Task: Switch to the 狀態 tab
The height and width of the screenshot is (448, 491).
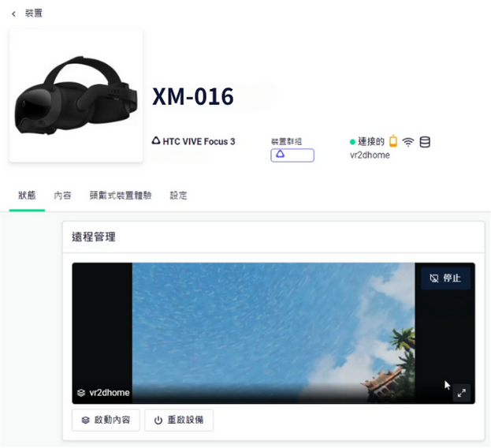Action: (x=27, y=196)
